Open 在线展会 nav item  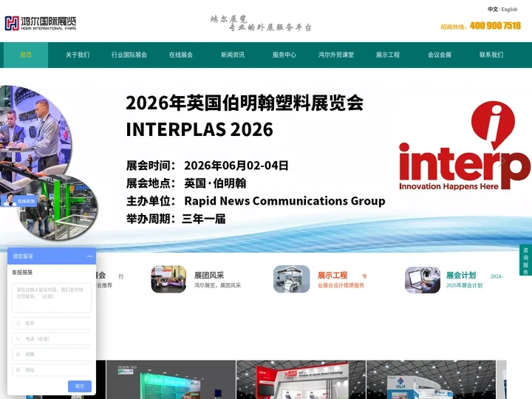coord(181,55)
